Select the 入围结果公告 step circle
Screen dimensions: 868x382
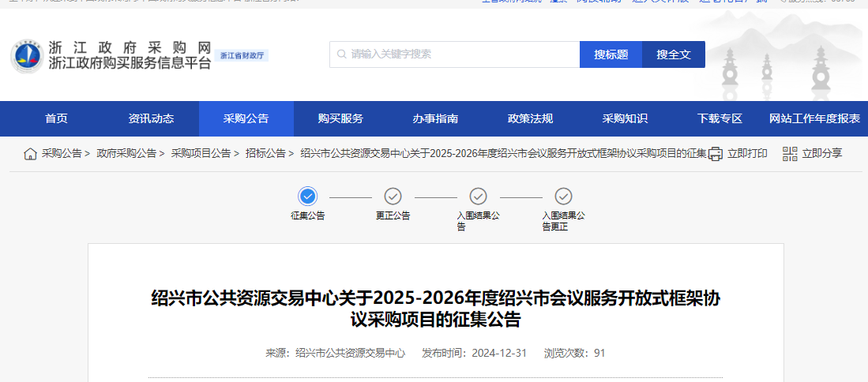[x=478, y=196]
